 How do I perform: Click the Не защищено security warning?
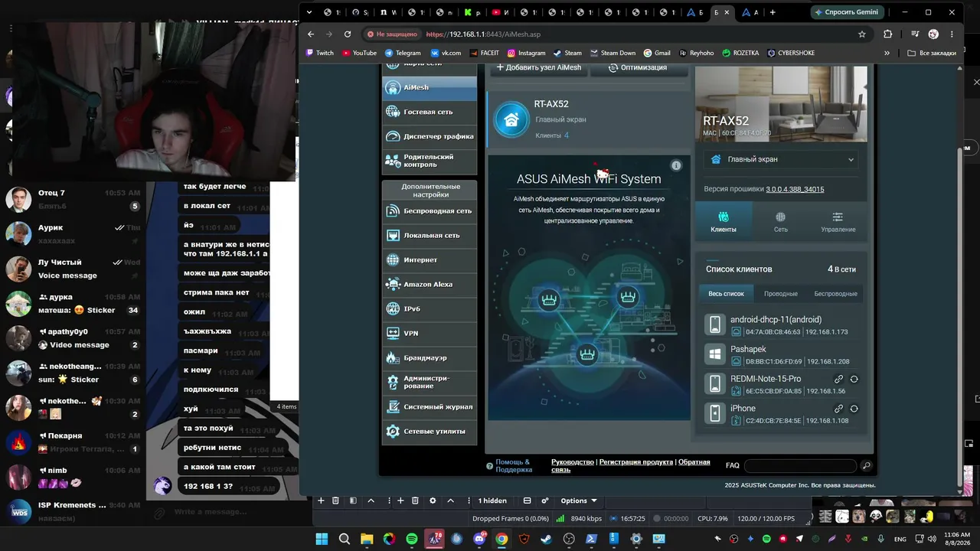[x=391, y=34]
